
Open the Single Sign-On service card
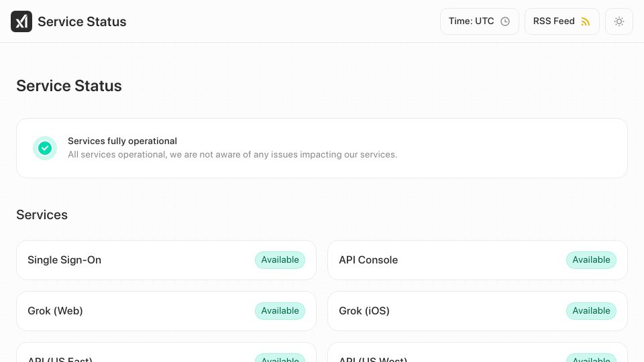[166, 260]
